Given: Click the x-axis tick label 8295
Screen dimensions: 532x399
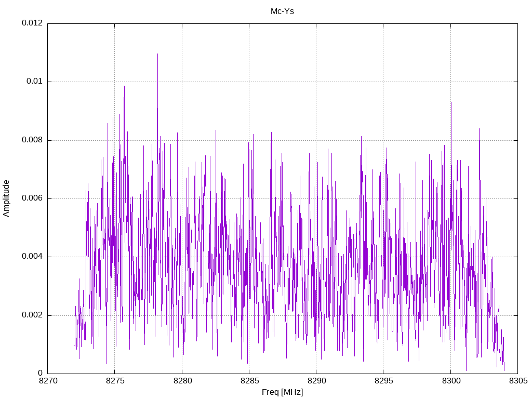Looking at the screenshot, I should (x=384, y=381).
